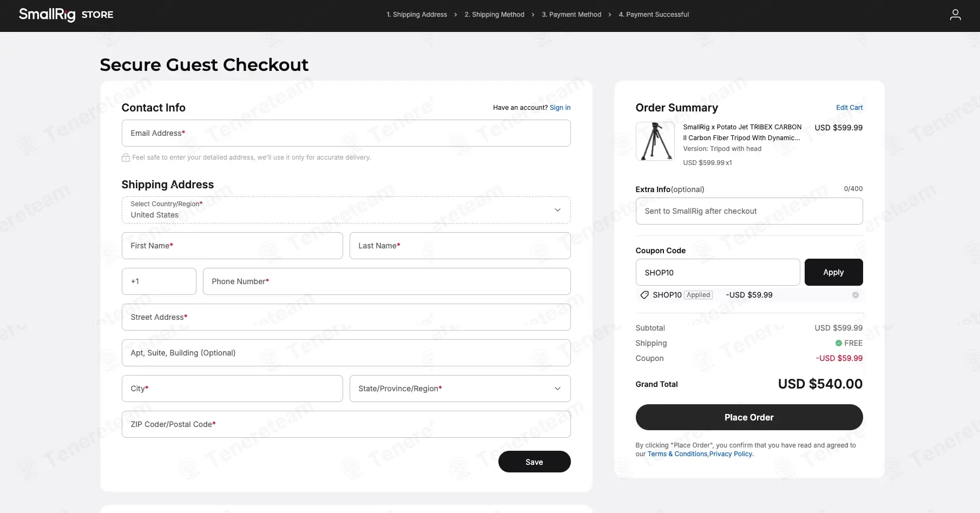Click the +1 country code field
This screenshot has height=513, width=980.
[x=159, y=281]
